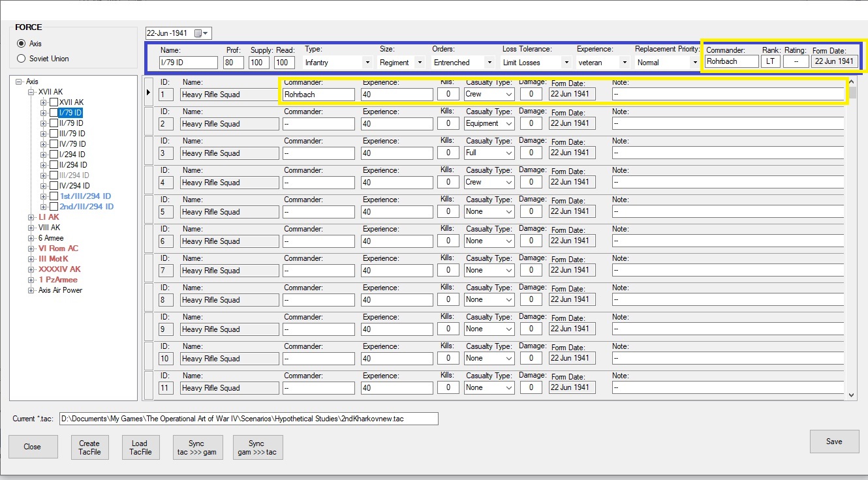Click the Prof field showing 80

pyautogui.click(x=233, y=63)
